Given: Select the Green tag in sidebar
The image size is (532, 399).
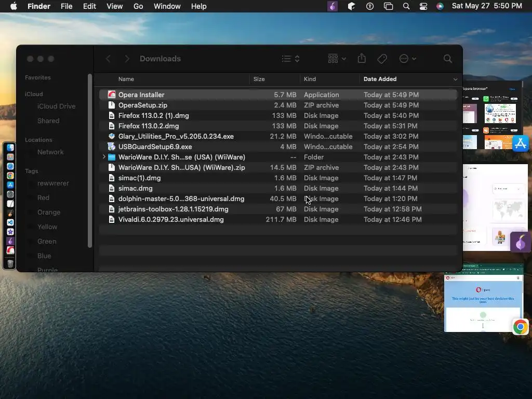Looking at the screenshot, I should [47, 241].
